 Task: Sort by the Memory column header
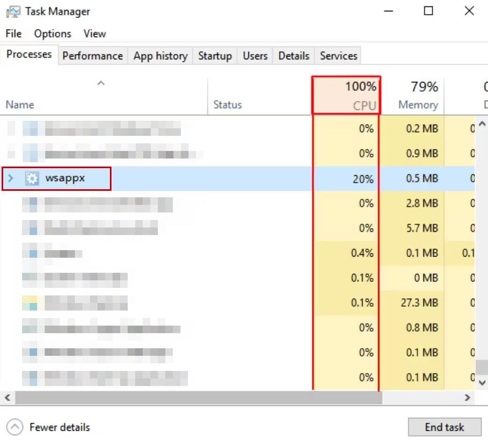[x=417, y=96]
